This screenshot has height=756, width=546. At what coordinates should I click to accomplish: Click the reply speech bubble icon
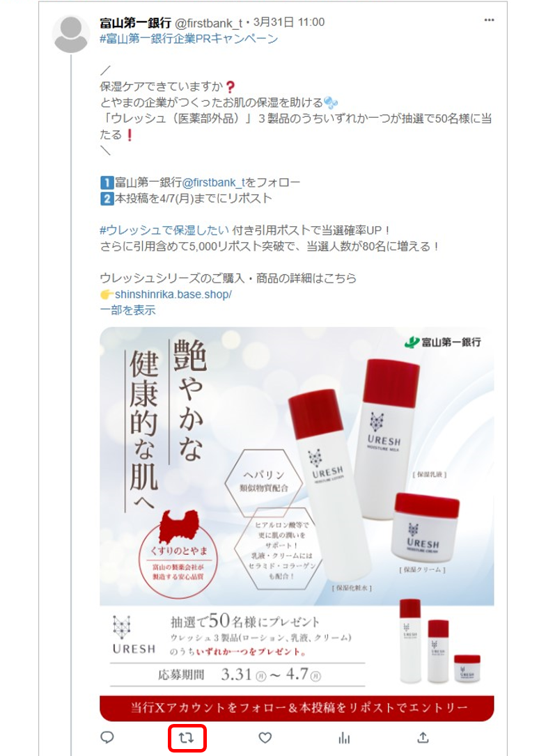tap(107, 737)
